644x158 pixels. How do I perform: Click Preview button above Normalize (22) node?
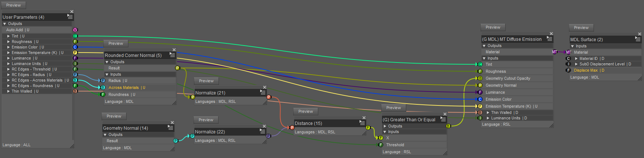(x=206, y=120)
